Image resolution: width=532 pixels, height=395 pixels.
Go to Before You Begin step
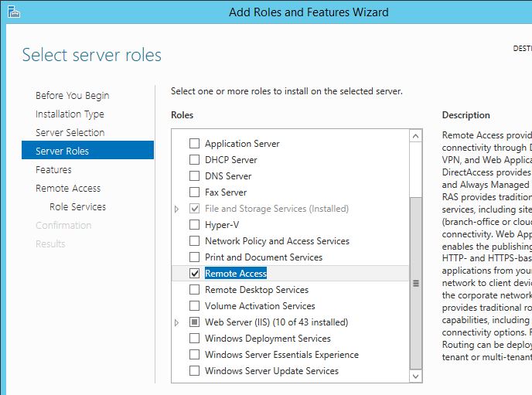click(x=72, y=96)
